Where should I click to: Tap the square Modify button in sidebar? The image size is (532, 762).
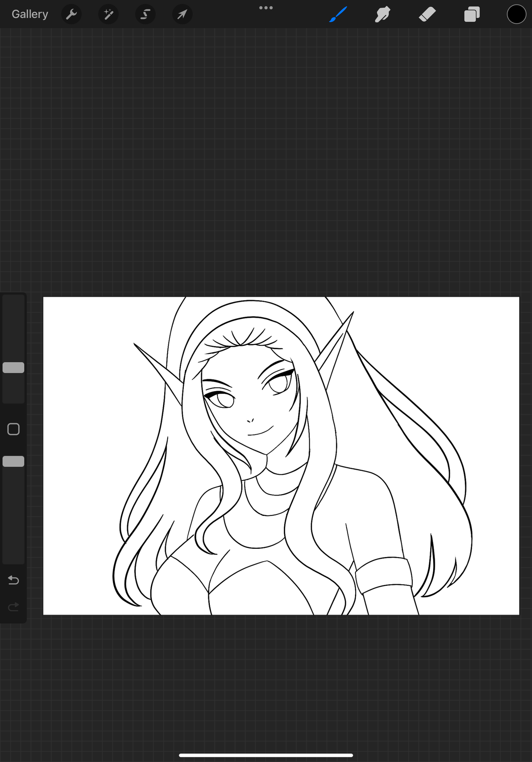point(13,429)
